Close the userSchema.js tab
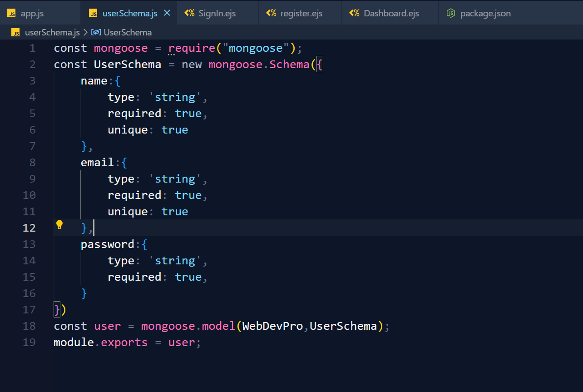The image size is (583, 392). [167, 13]
